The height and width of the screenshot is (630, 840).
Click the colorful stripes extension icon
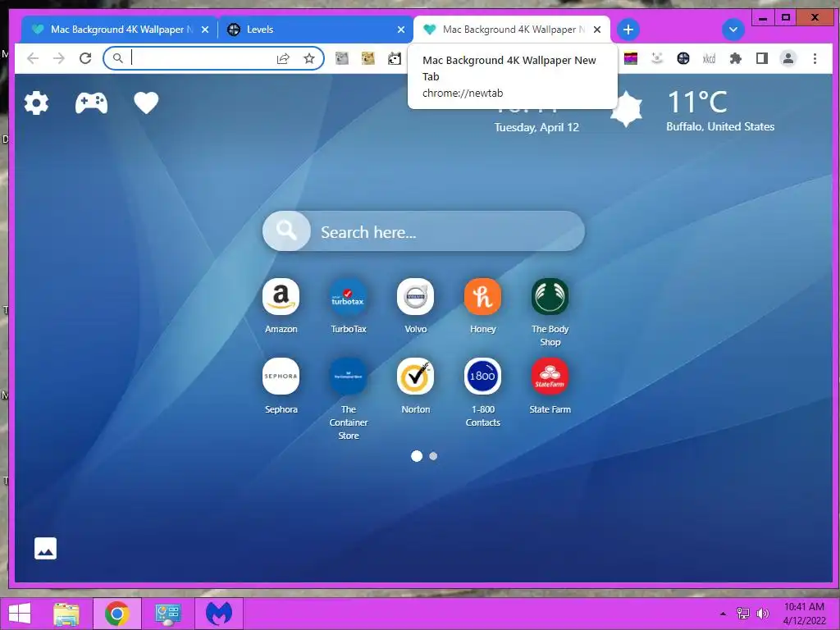coord(631,58)
